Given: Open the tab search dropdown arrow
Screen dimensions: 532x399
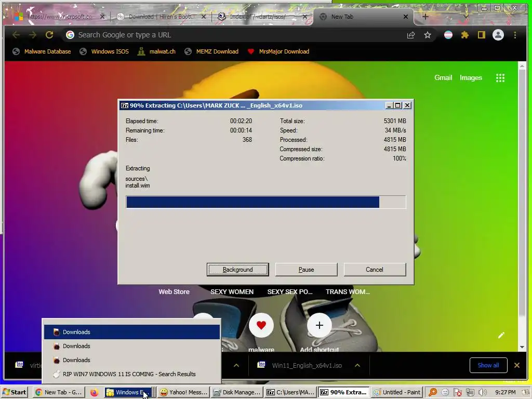Looking at the screenshot, I should (x=466, y=17).
